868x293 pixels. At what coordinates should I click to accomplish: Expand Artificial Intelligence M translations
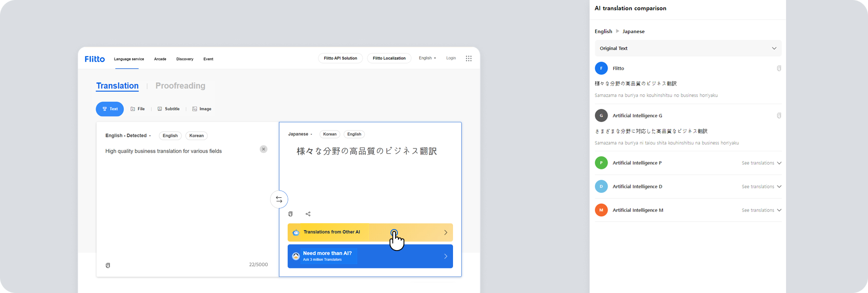point(761,210)
